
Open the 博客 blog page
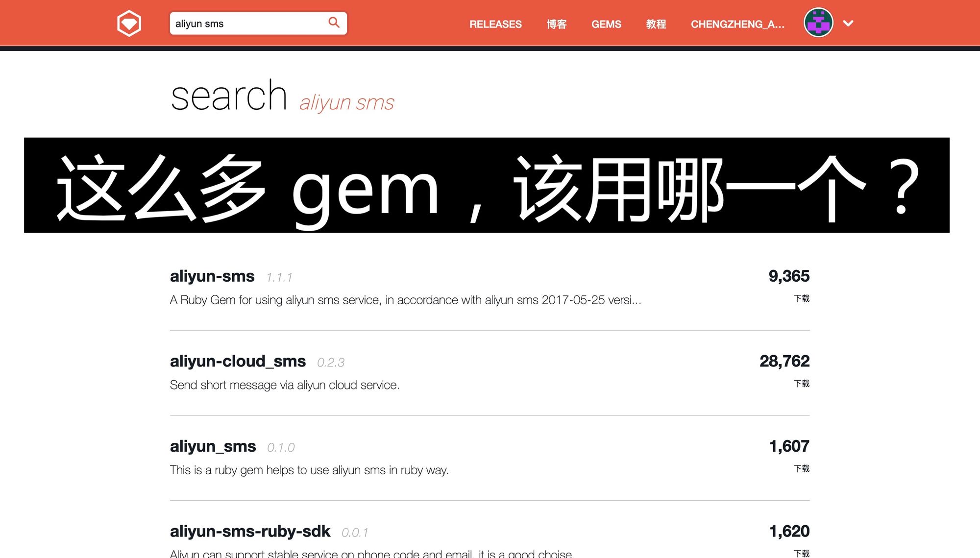point(557,24)
